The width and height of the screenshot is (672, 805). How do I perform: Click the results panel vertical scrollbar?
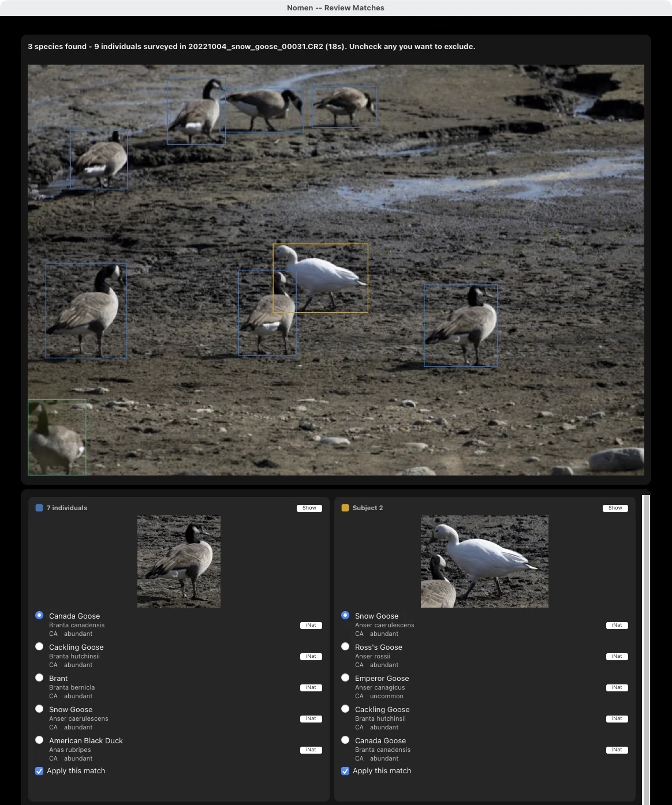coord(646,649)
